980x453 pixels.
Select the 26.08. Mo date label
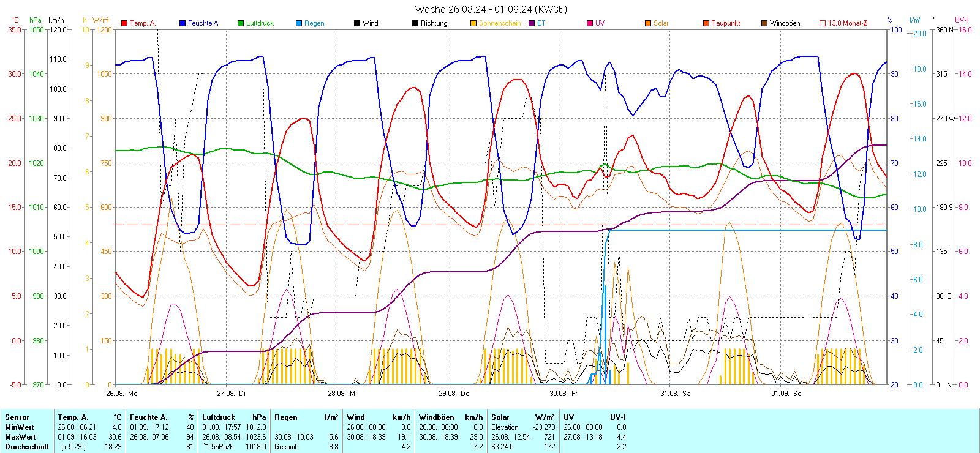[x=122, y=394]
